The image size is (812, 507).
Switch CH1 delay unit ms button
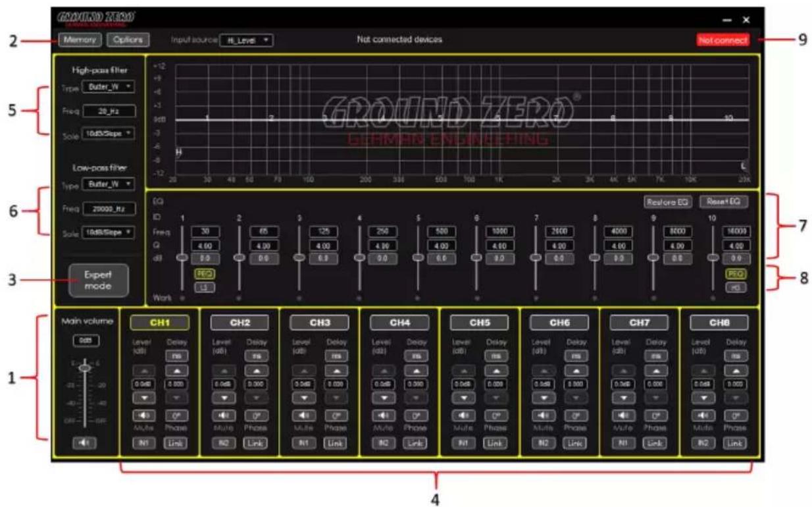(x=175, y=356)
